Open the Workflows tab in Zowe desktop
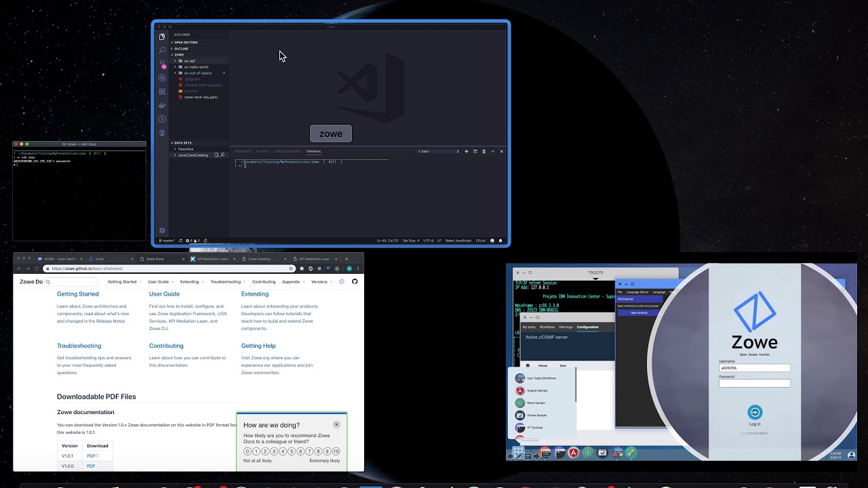The image size is (868, 488). [x=547, y=327]
